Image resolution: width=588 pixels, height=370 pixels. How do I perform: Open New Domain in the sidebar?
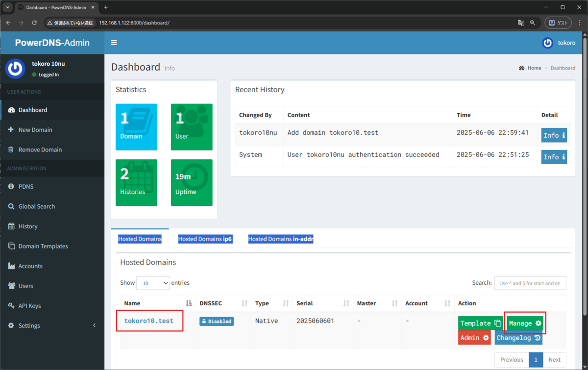(52, 130)
